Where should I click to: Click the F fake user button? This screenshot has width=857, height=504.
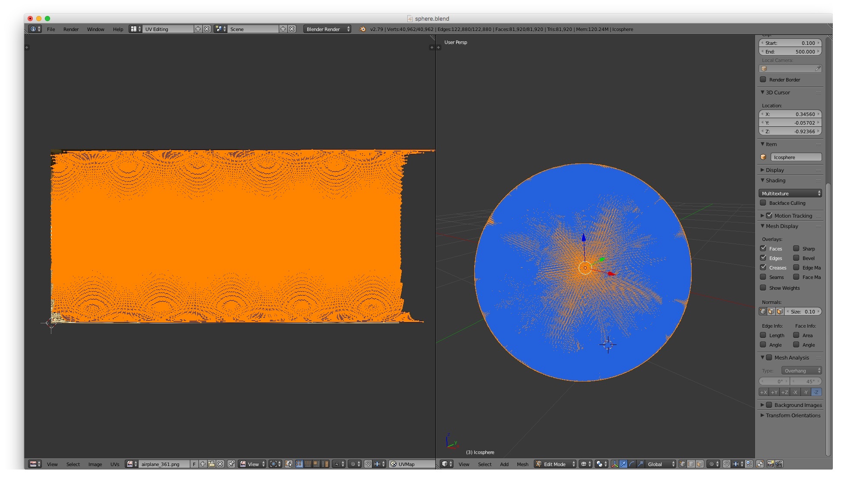pyautogui.click(x=194, y=464)
